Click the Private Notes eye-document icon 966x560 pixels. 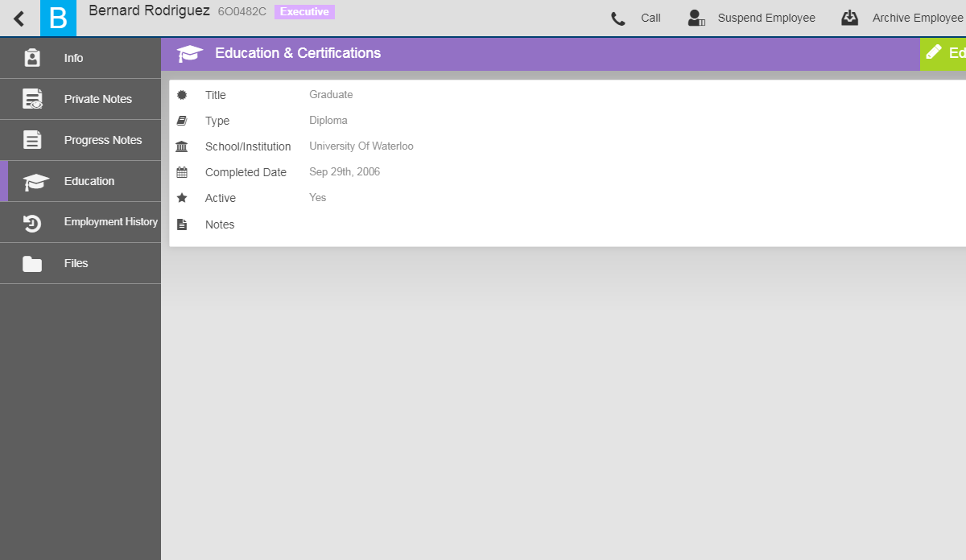pos(32,99)
